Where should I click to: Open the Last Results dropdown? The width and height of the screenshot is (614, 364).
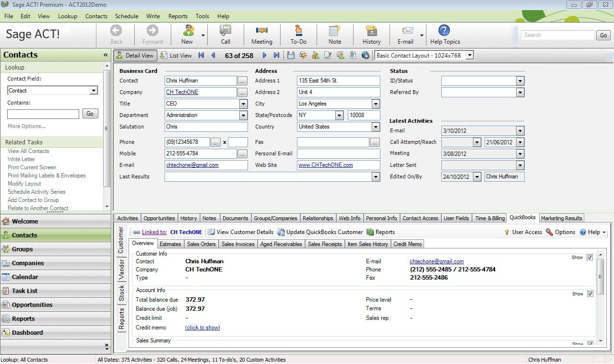(376, 176)
